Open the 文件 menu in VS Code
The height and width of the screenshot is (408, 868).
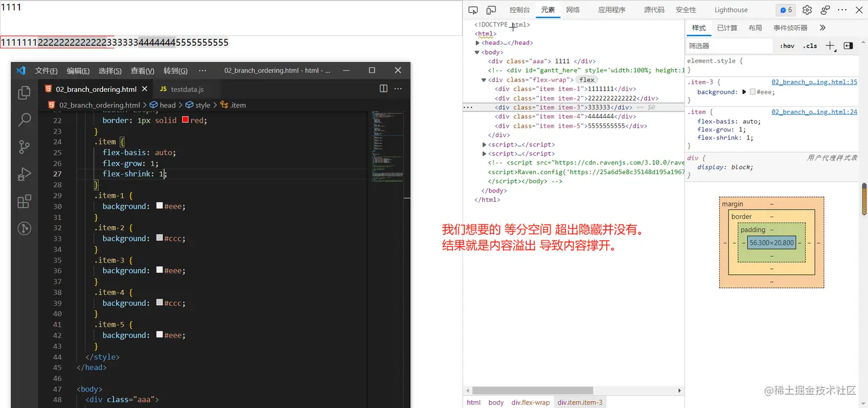click(x=46, y=71)
